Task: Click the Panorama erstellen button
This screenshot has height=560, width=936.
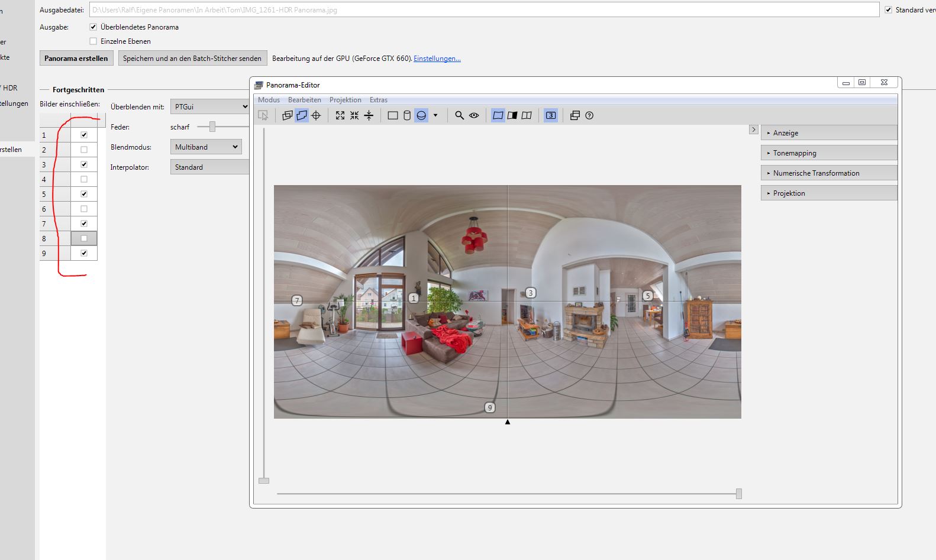Action: 76,59
